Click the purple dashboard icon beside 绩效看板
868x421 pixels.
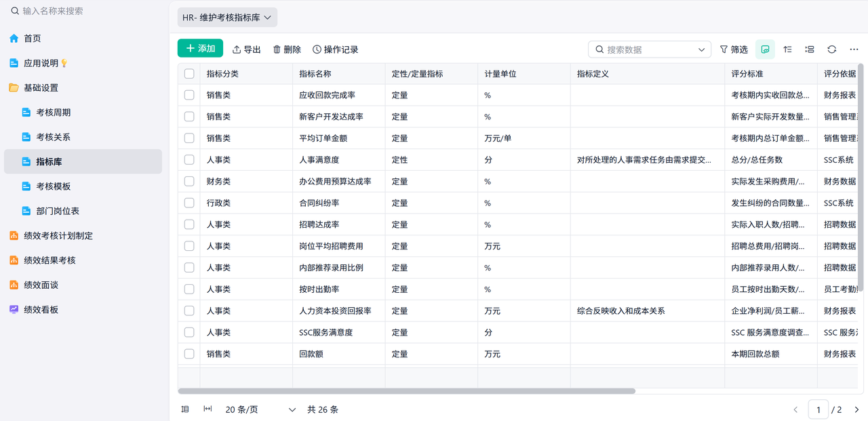pos(14,309)
